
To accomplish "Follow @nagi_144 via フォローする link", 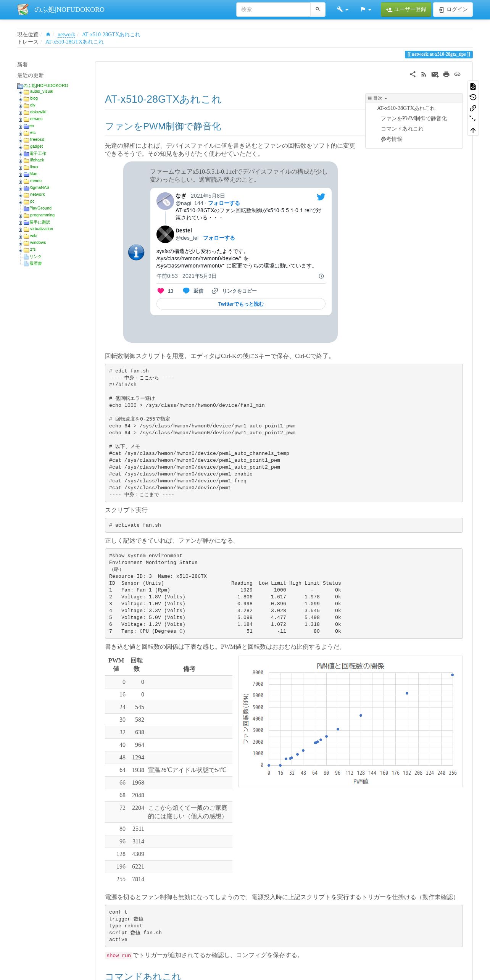I will click(224, 203).
